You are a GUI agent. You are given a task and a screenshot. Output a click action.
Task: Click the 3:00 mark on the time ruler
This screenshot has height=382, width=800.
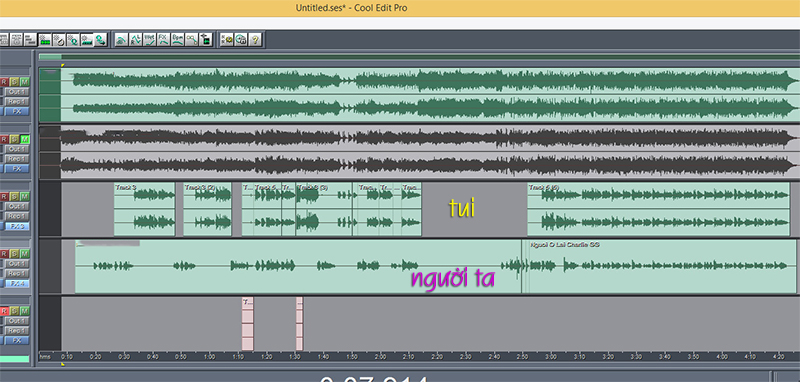(x=551, y=357)
